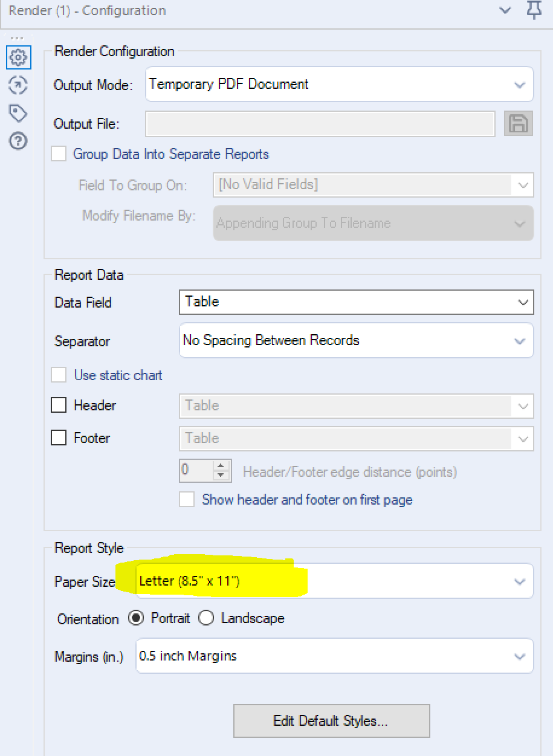553x756 pixels.
Task: Open Help via the question mark icon
Action: click(x=18, y=141)
